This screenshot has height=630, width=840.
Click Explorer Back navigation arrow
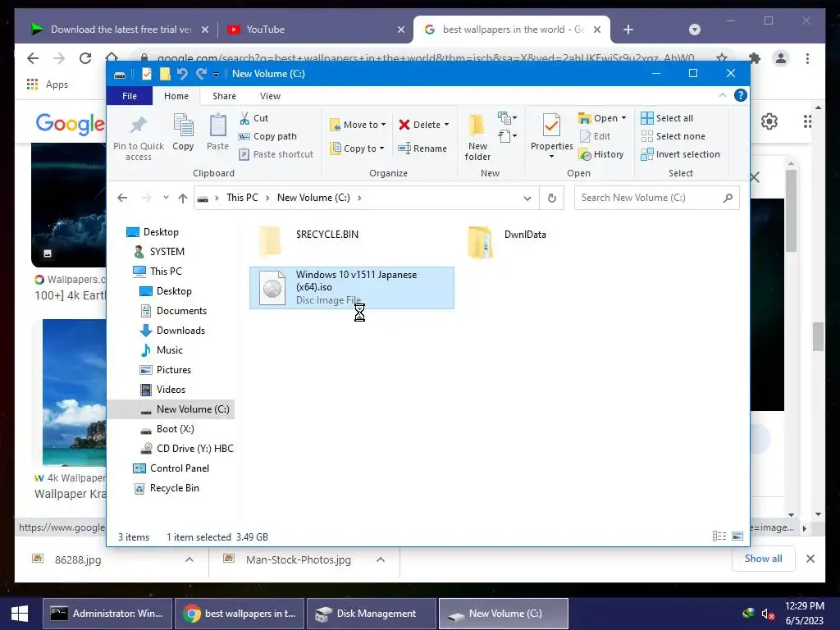tap(122, 198)
